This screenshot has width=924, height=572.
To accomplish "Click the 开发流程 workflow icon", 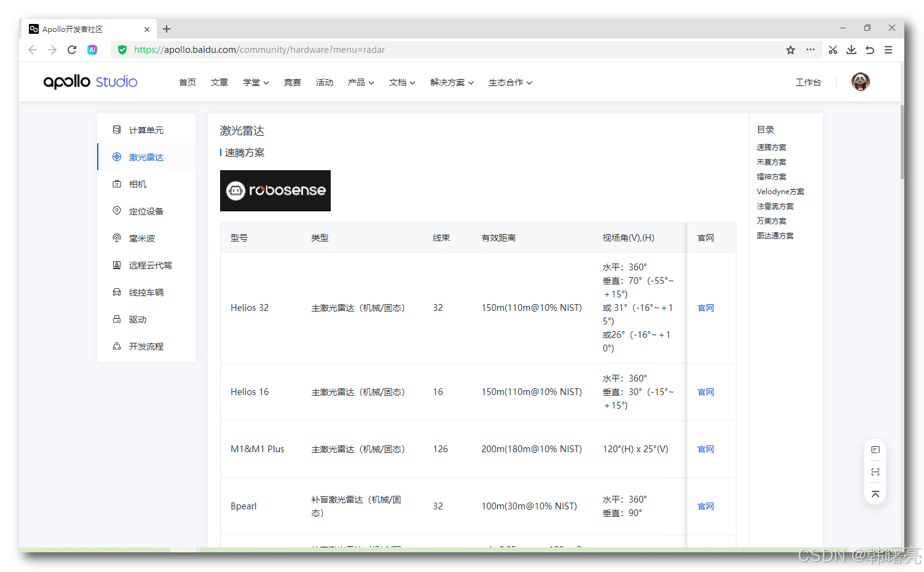I will tap(117, 346).
